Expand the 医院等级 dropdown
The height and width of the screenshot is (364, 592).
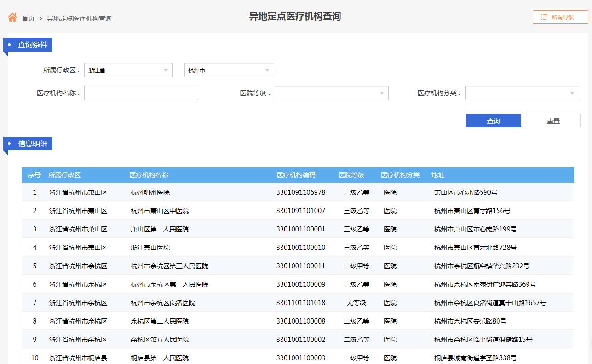[x=332, y=93]
